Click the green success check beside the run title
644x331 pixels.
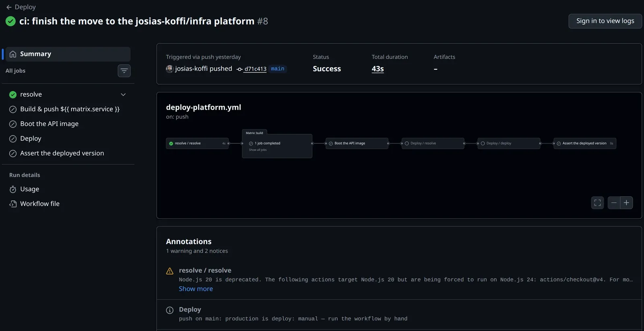(11, 21)
